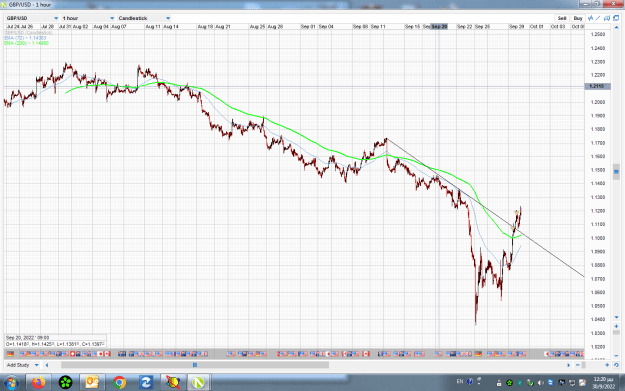The width and height of the screenshot is (625, 391).
Task: Click the Buy button
Action: [578, 18]
